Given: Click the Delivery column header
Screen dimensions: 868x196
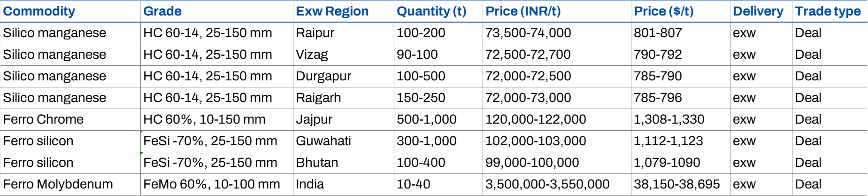Looking at the screenshot, I should click(758, 11).
